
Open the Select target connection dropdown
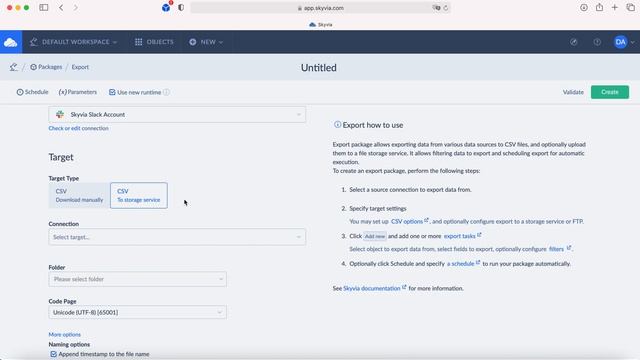(177, 237)
